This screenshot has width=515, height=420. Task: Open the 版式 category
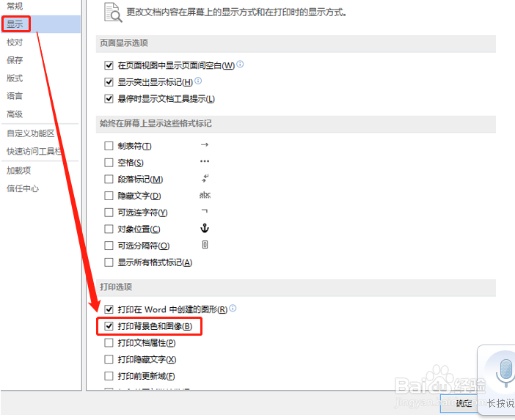15,78
